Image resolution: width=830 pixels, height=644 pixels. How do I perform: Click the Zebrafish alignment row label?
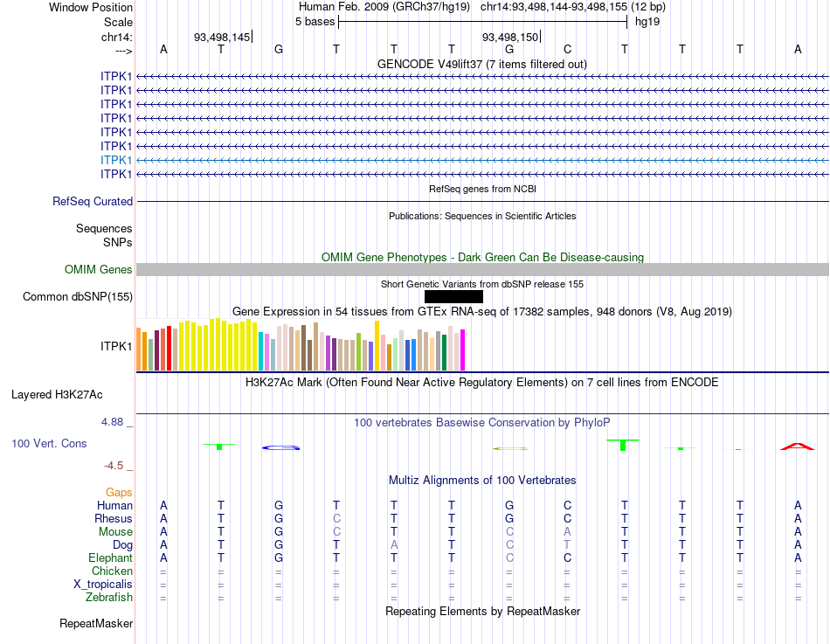point(109,597)
